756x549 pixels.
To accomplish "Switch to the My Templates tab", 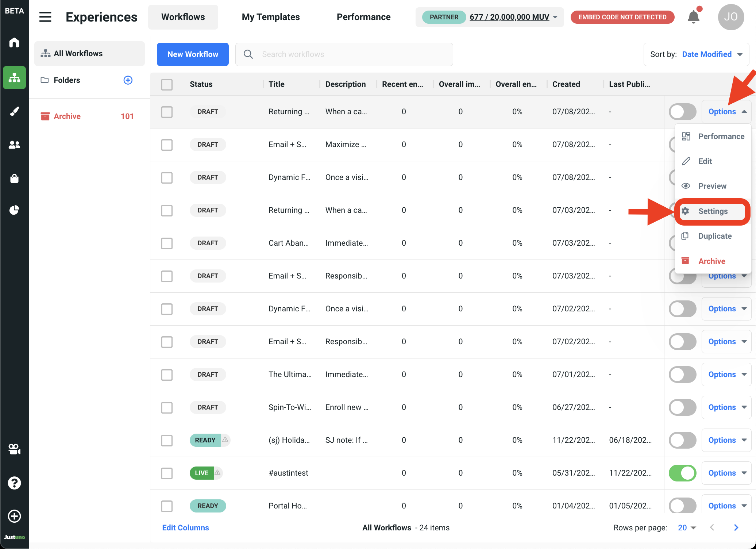I will [271, 17].
